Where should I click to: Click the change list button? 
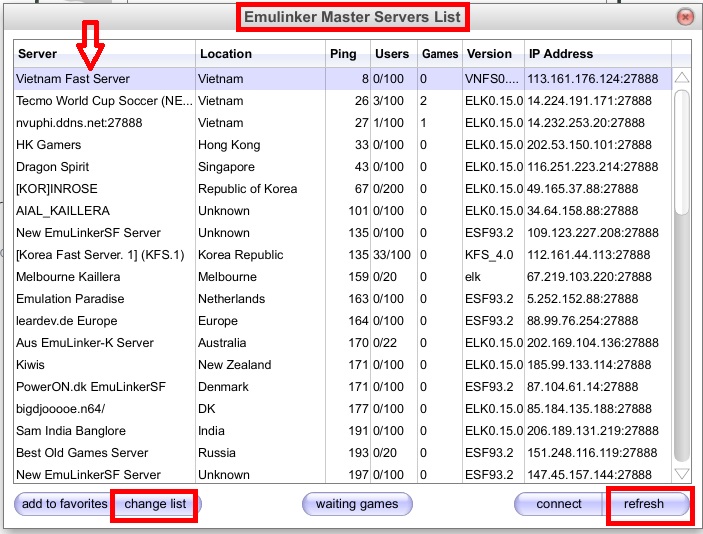(155, 504)
